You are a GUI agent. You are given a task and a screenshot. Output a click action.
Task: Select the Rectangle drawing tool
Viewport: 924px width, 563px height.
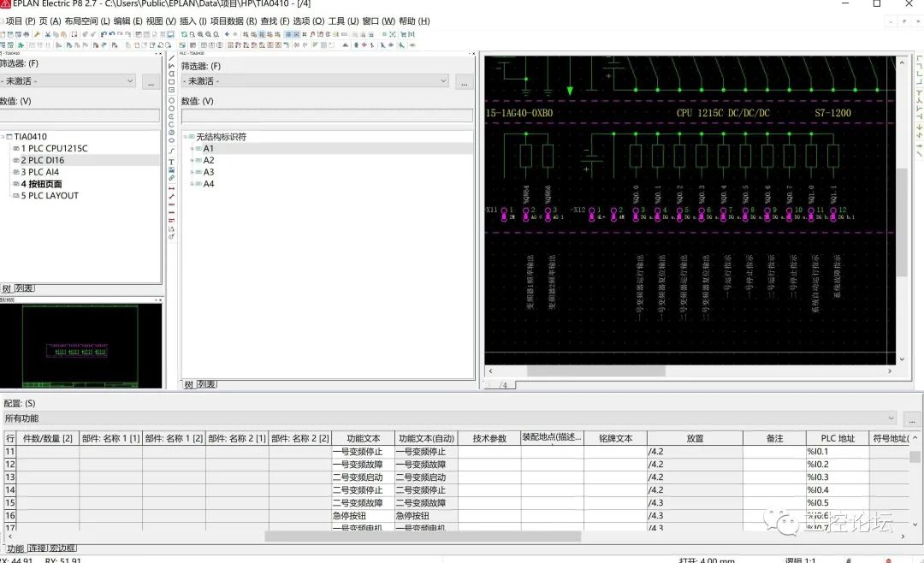(x=171, y=82)
